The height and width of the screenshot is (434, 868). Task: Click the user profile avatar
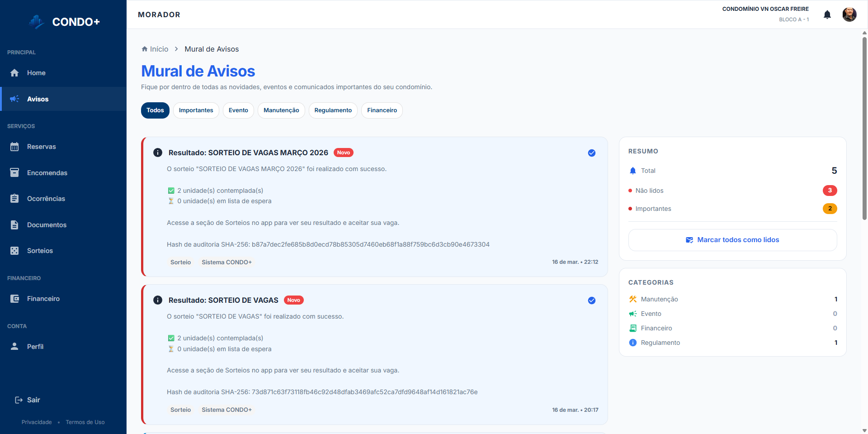point(849,14)
